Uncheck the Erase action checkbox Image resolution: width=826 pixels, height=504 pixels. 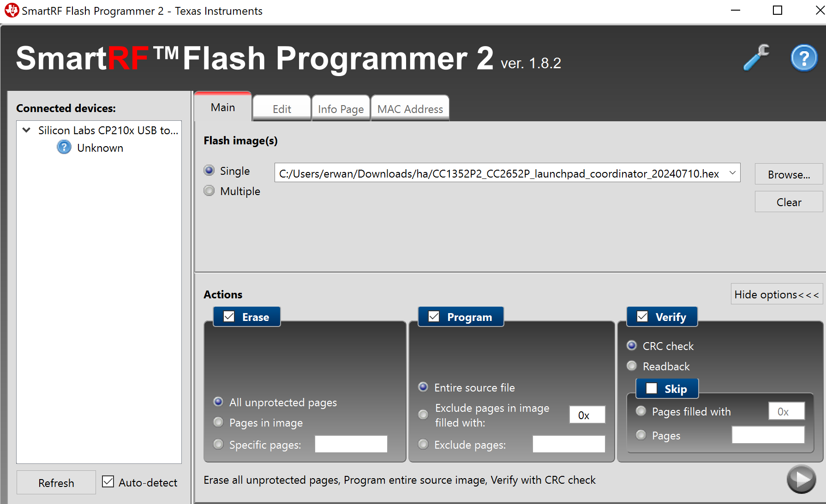229,317
